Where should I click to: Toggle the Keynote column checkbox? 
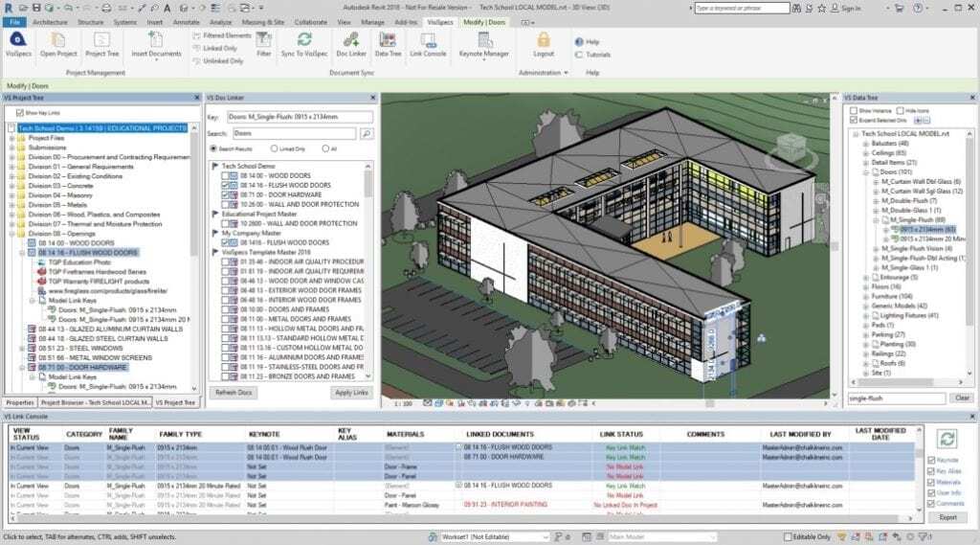931,460
